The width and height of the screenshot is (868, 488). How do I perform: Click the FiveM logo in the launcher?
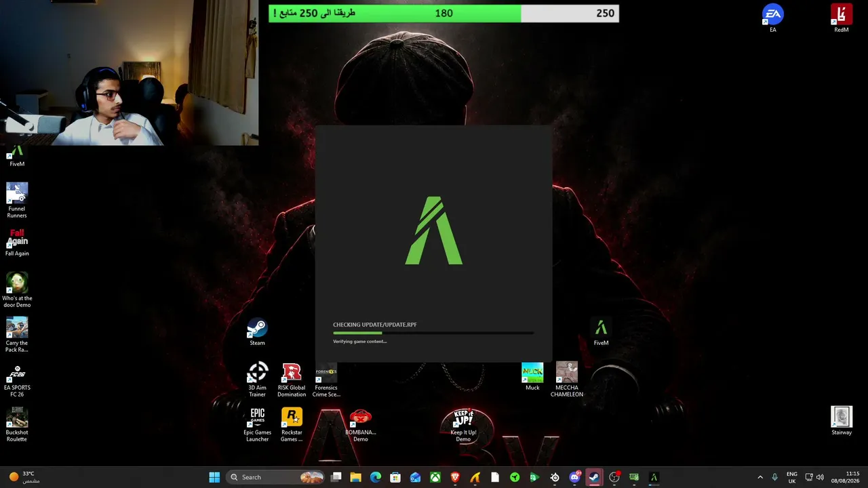pos(434,230)
